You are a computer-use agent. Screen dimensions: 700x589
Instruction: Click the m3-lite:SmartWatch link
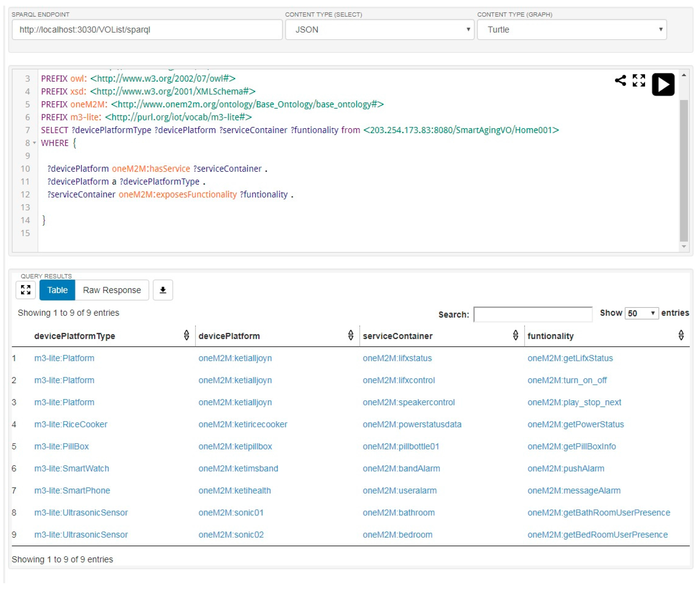[x=71, y=469]
